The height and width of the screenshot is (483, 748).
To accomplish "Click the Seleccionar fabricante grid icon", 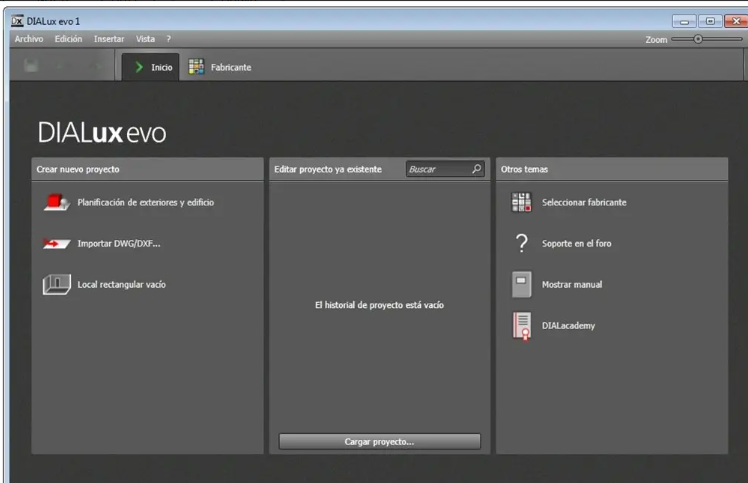I will point(521,202).
